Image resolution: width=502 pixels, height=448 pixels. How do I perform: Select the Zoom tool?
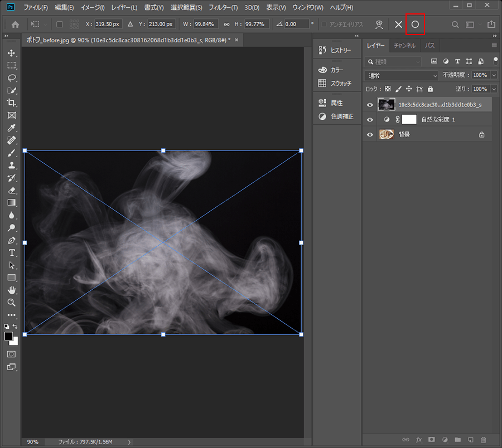pyautogui.click(x=11, y=302)
